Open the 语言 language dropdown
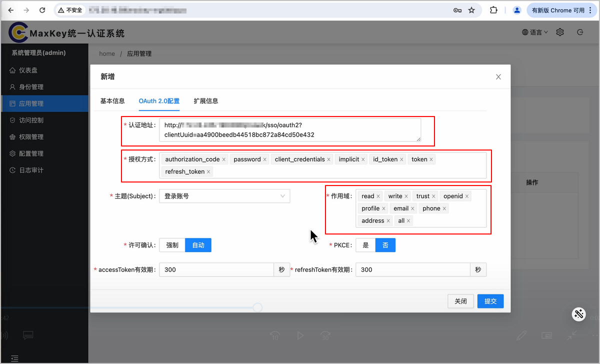Screen dimensions: 600x364 tap(535, 32)
